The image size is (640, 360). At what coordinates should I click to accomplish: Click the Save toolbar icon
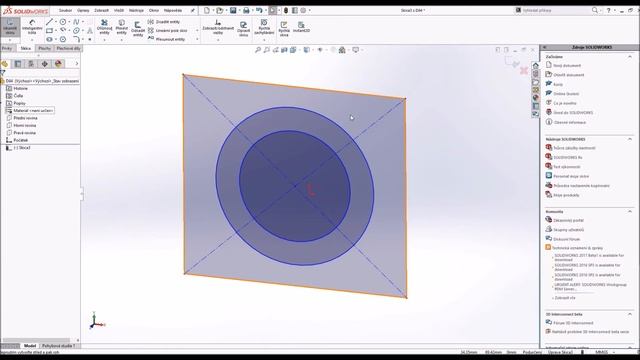pyautogui.click(x=233, y=10)
